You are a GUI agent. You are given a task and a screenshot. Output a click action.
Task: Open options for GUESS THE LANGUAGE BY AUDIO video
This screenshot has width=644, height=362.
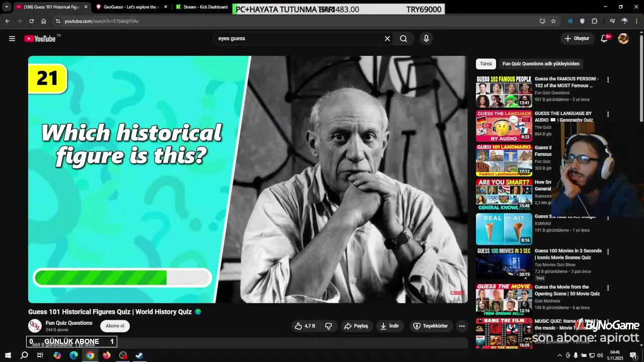click(608, 114)
